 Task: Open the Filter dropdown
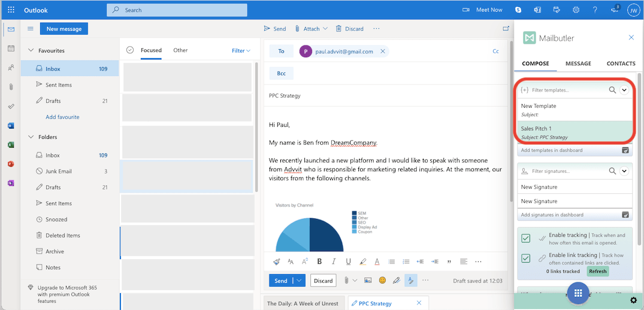point(241,50)
